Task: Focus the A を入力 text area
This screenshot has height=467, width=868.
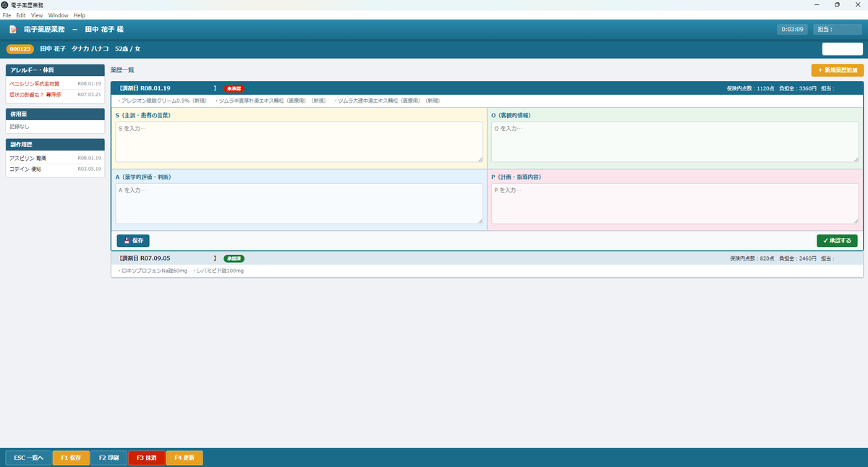Action: [x=299, y=203]
